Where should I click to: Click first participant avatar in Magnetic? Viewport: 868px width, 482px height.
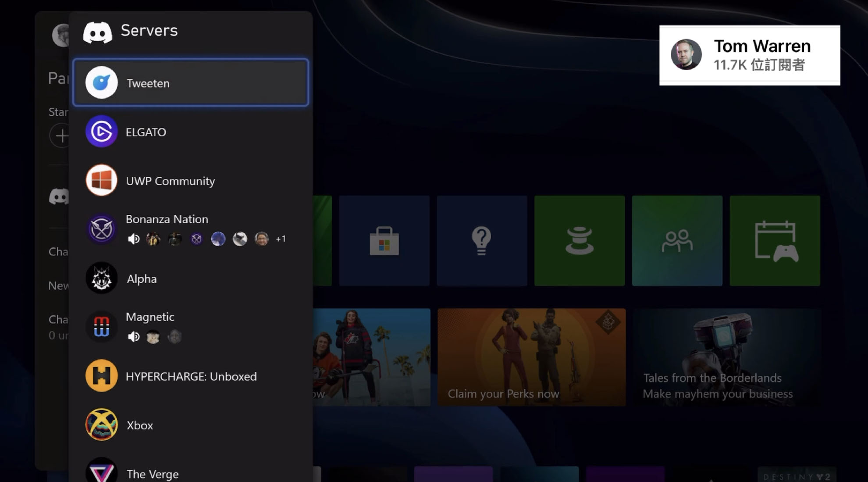pyautogui.click(x=153, y=336)
